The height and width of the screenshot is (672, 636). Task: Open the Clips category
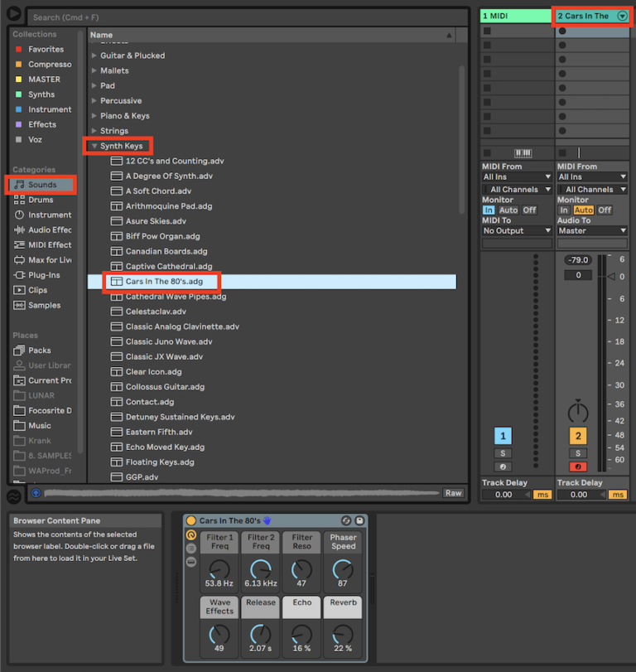[31, 290]
